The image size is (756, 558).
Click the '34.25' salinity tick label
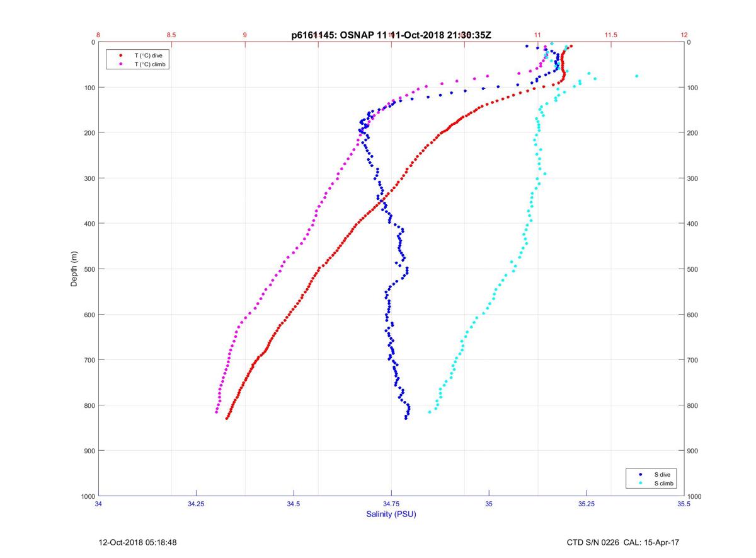click(x=196, y=504)
